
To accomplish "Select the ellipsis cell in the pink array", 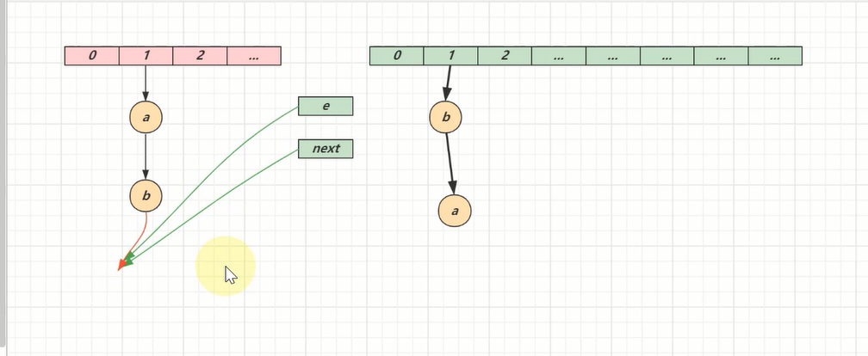I will pyautogui.click(x=254, y=56).
